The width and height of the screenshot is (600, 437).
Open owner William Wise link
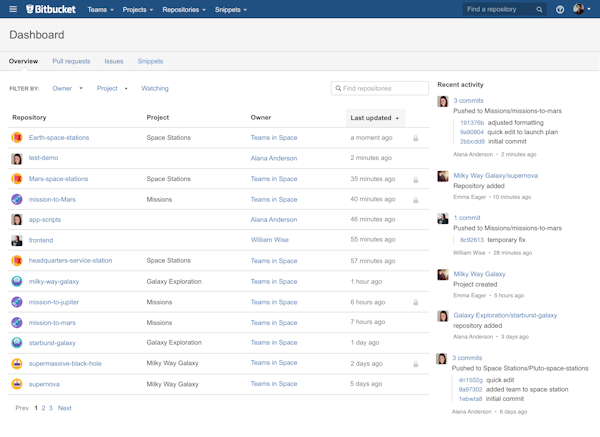click(x=270, y=240)
